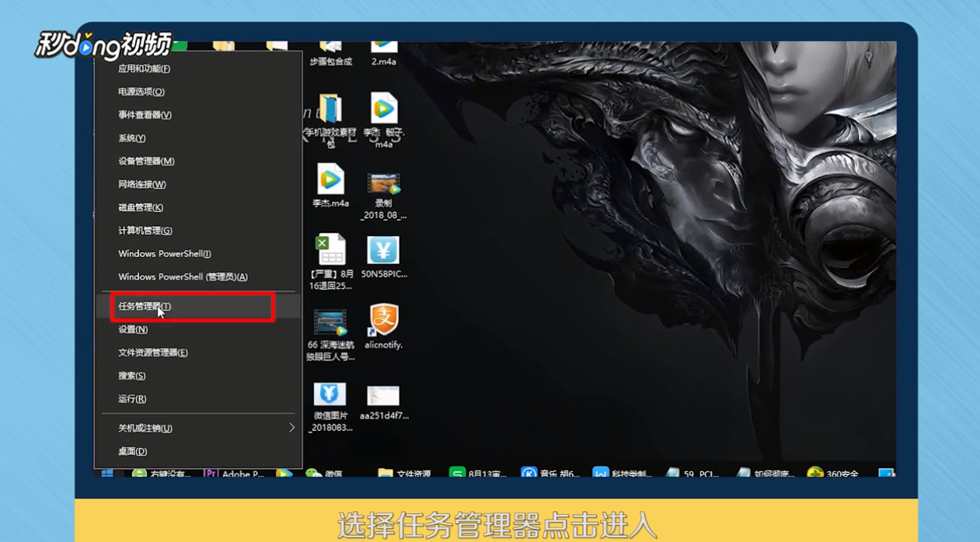Open the 右键没有 browser taskbar item
Screen dimensions: 980x542
(162, 473)
